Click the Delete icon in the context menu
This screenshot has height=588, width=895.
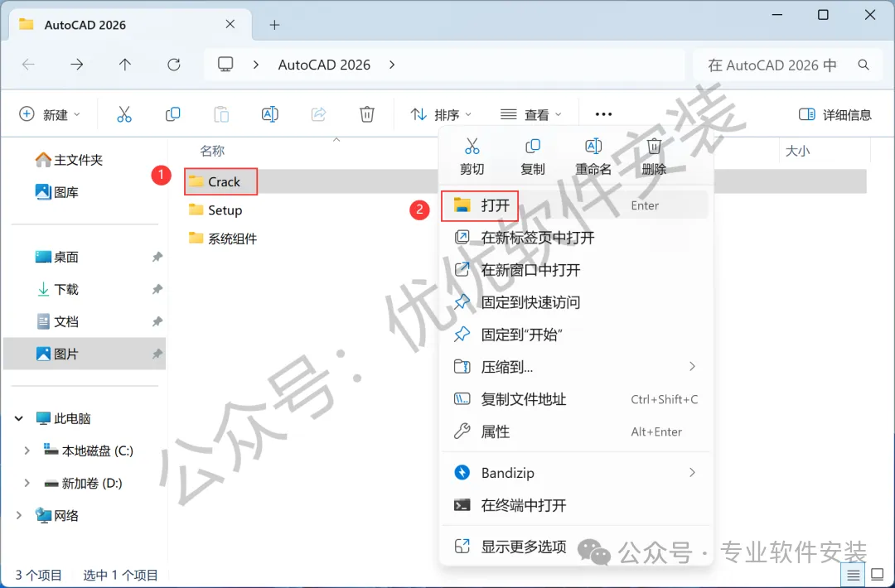tap(654, 146)
